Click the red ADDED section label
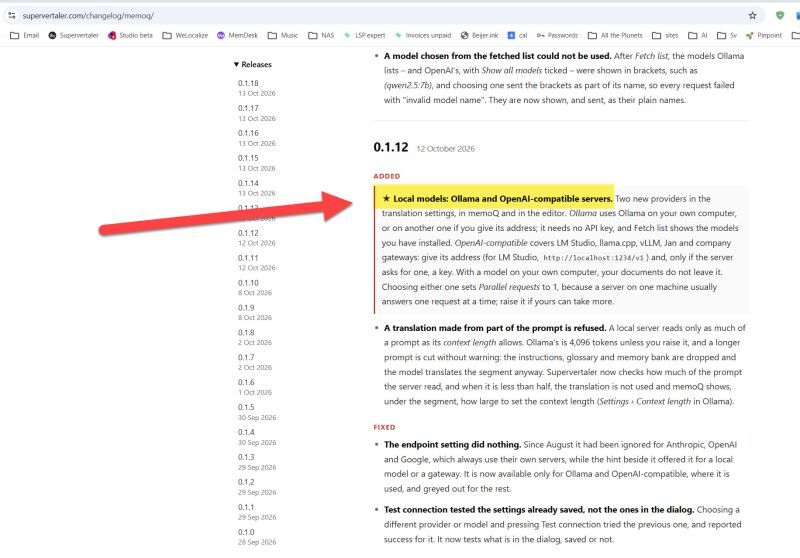The width and height of the screenshot is (800, 558). (x=387, y=176)
